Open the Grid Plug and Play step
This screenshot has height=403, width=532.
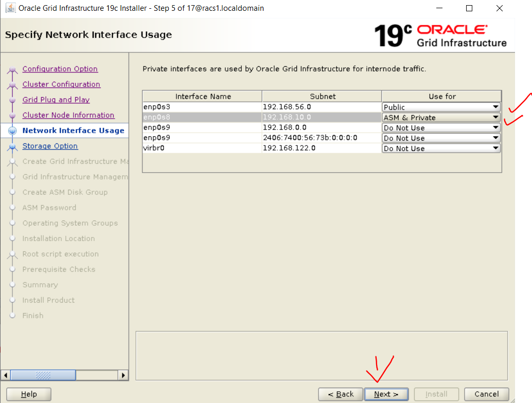coord(56,100)
